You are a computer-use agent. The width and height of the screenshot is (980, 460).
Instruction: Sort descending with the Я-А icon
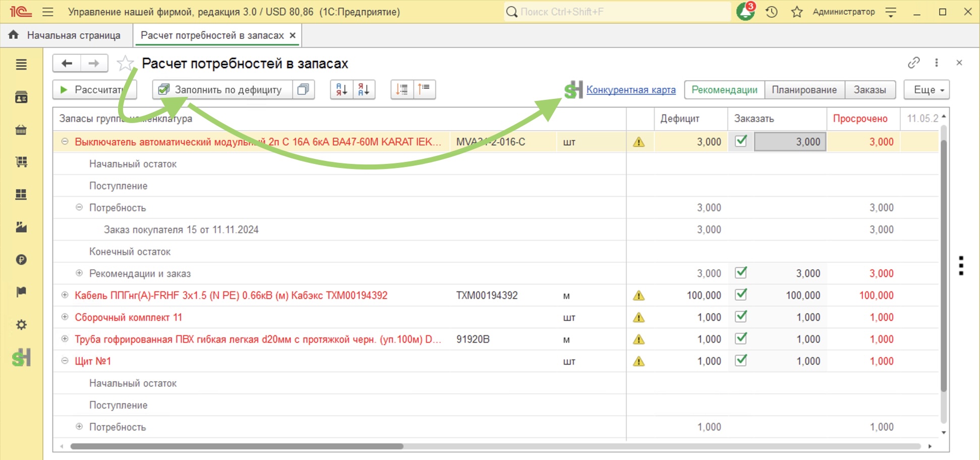[x=364, y=90]
